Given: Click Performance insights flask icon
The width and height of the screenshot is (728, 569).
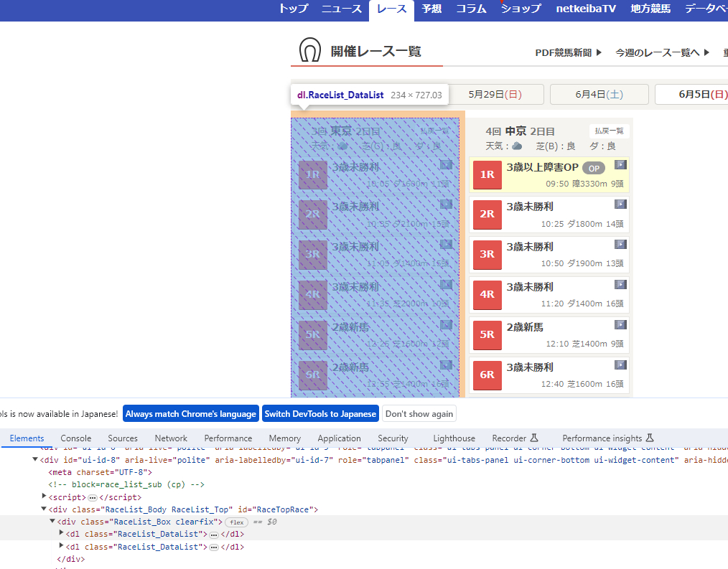Looking at the screenshot, I should click(x=650, y=438).
